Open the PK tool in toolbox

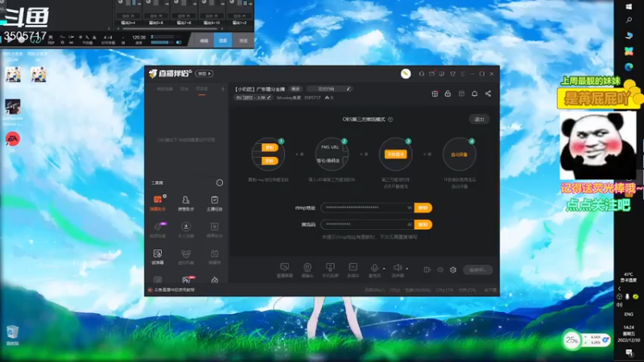pos(187,280)
